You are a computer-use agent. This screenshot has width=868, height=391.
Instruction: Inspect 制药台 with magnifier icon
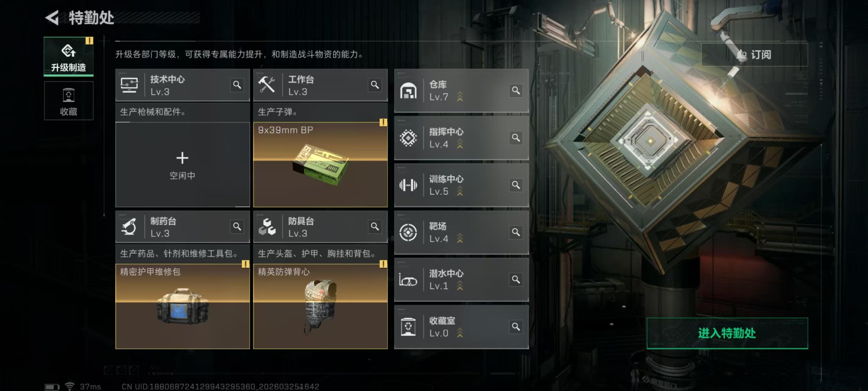pyautogui.click(x=237, y=226)
